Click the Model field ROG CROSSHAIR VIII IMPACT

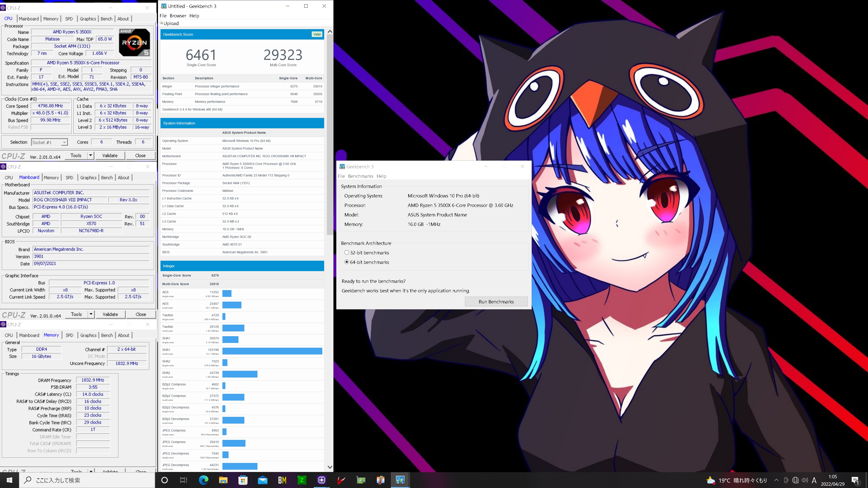(70, 200)
